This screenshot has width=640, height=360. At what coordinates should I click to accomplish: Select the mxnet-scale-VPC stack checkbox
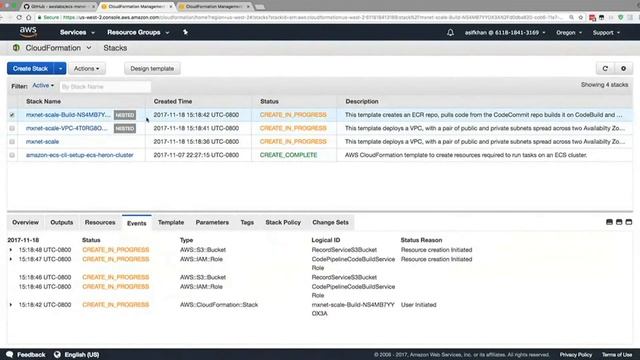(x=12, y=128)
